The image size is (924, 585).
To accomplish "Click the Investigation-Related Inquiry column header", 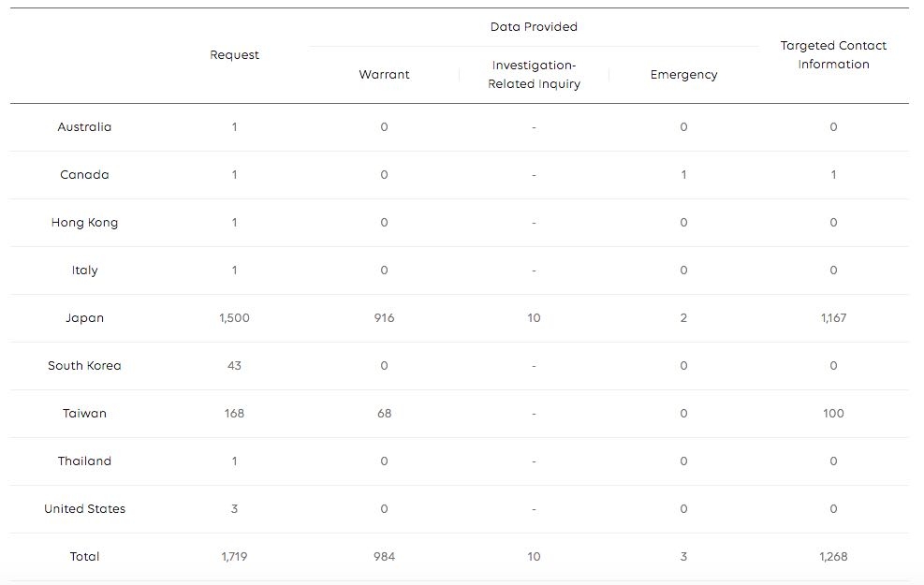I will pyautogui.click(x=534, y=75).
